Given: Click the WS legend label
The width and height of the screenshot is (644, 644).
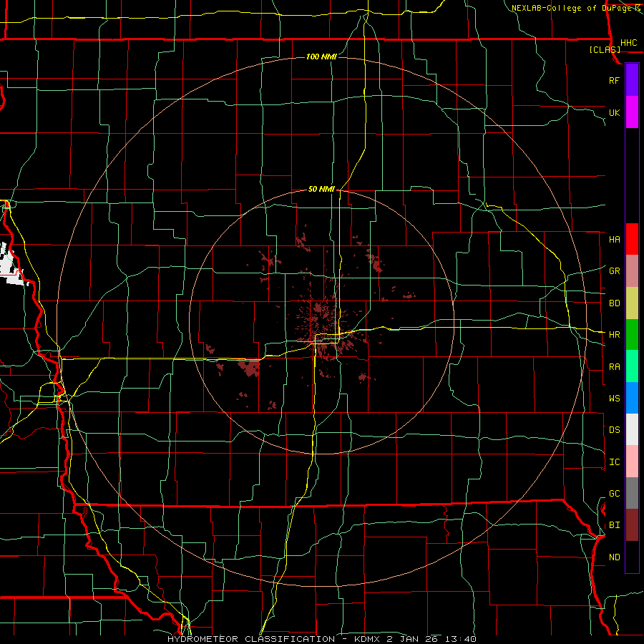Looking at the screenshot, I should pyautogui.click(x=614, y=399).
